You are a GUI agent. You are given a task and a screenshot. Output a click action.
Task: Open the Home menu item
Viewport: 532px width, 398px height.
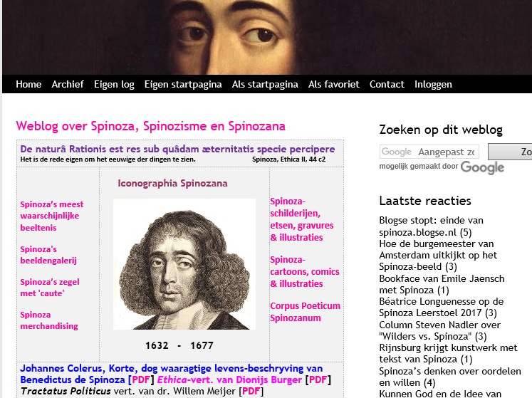tap(28, 84)
